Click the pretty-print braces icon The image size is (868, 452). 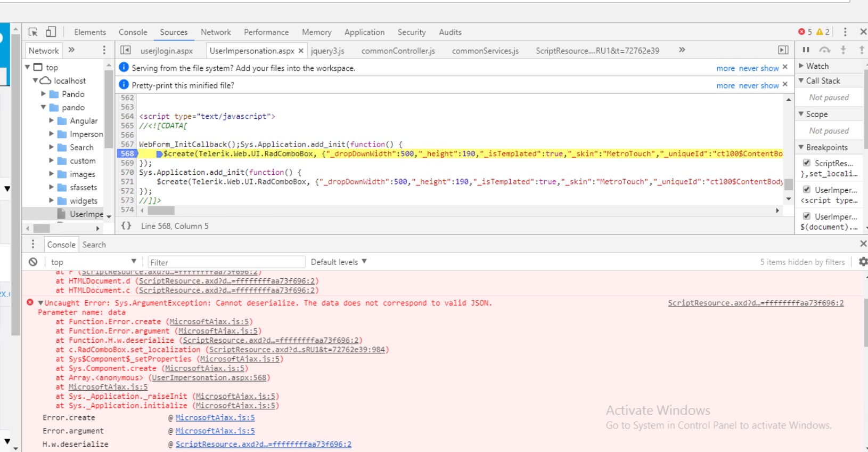(x=126, y=226)
